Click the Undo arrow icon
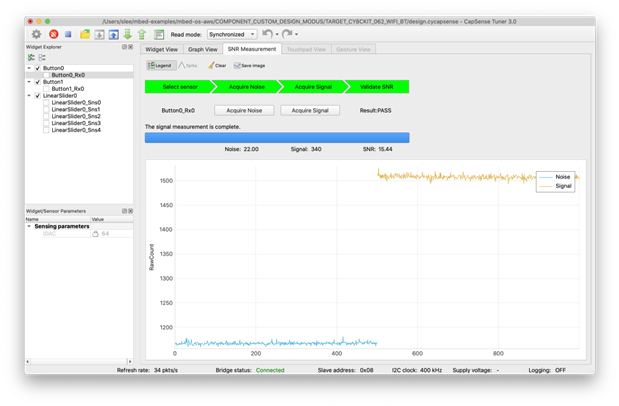The height and width of the screenshot is (406, 619). 267,34
